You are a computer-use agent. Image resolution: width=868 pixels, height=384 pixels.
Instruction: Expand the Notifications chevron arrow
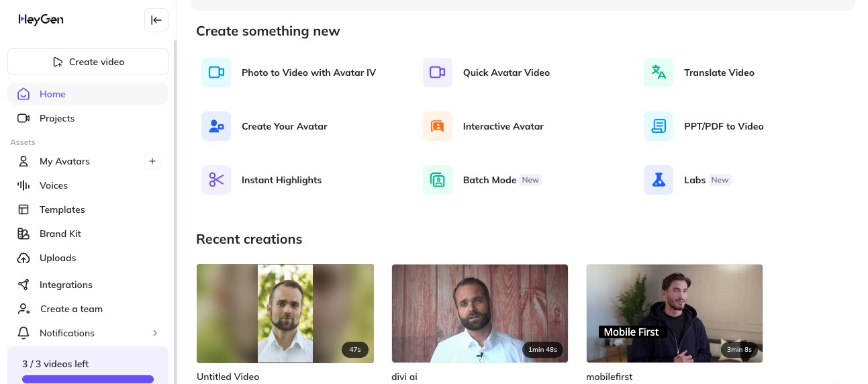[155, 333]
